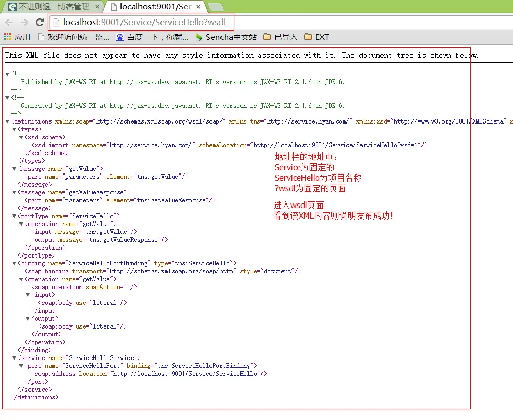
Task: Collapse the message getValue node
Action: point(14,169)
